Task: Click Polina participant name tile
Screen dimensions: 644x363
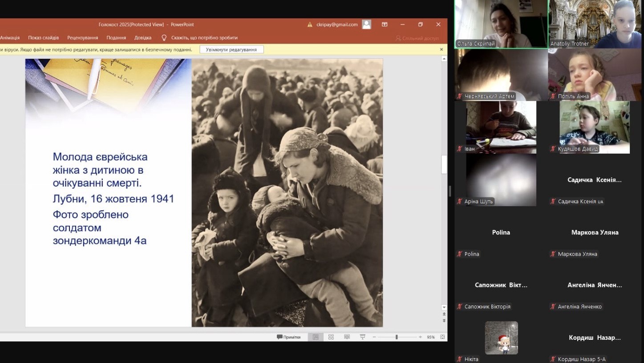Action: 501,232
